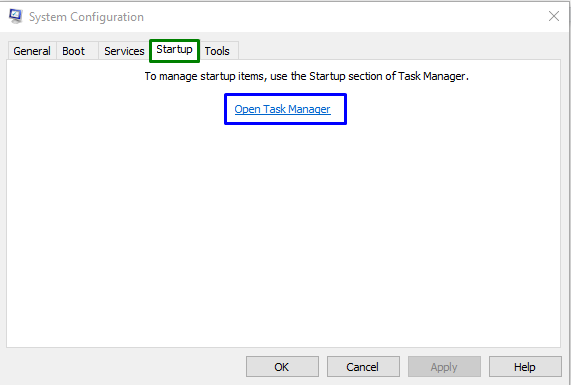
Task: Go to the Tools tab
Action: [217, 51]
